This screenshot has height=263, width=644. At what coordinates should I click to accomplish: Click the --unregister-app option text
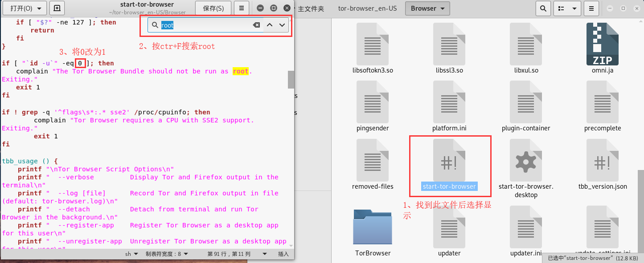pos(90,241)
